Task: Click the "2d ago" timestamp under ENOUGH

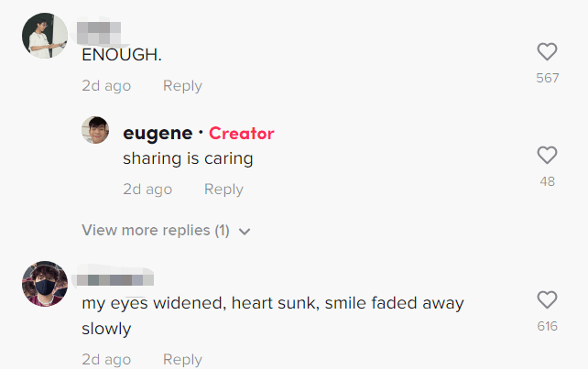Action: coord(106,85)
